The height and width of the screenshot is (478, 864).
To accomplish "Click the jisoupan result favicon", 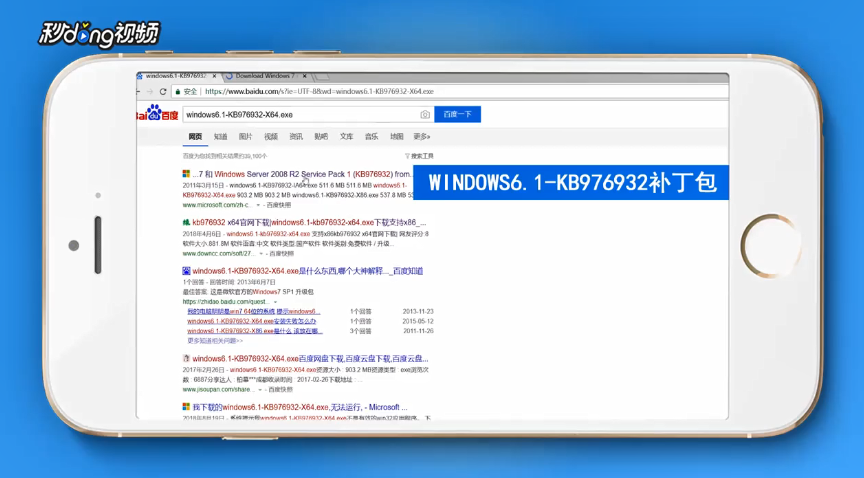I will click(x=186, y=358).
